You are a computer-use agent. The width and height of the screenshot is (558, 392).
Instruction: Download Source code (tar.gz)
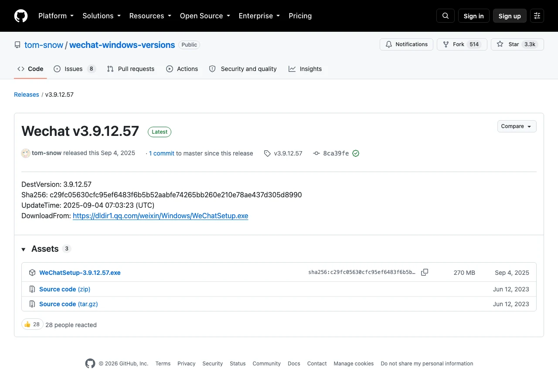pyautogui.click(x=68, y=304)
